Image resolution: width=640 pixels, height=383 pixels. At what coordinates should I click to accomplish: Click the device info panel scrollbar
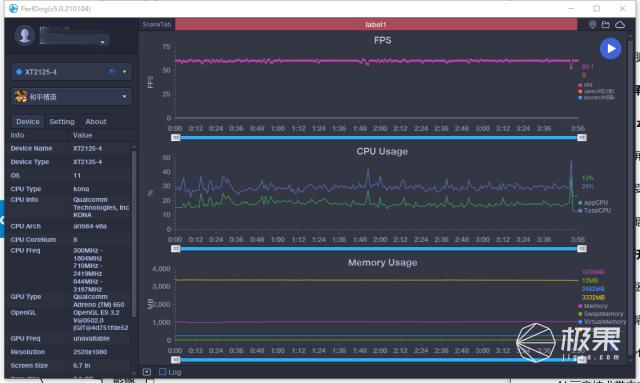133,233
